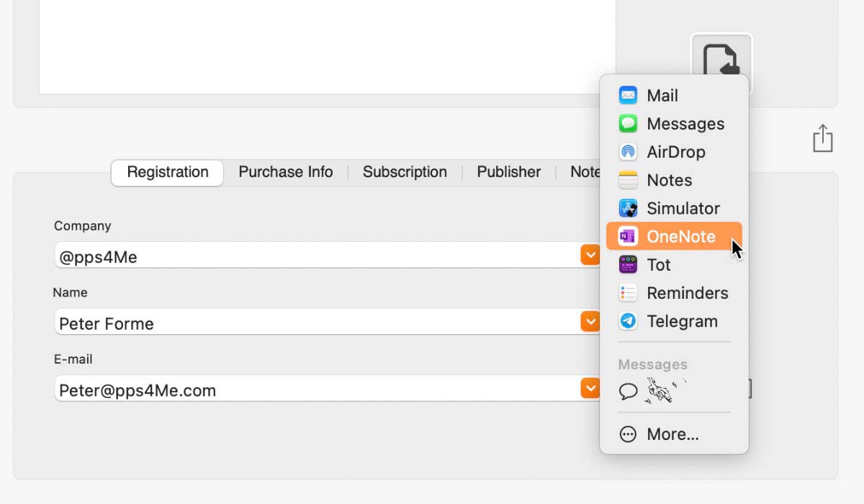Image resolution: width=864 pixels, height=504 pixels.
Task: Click the E-mail field with Peter@pps4Me.com
Action: pyautogui.click(x=328, y=389)
